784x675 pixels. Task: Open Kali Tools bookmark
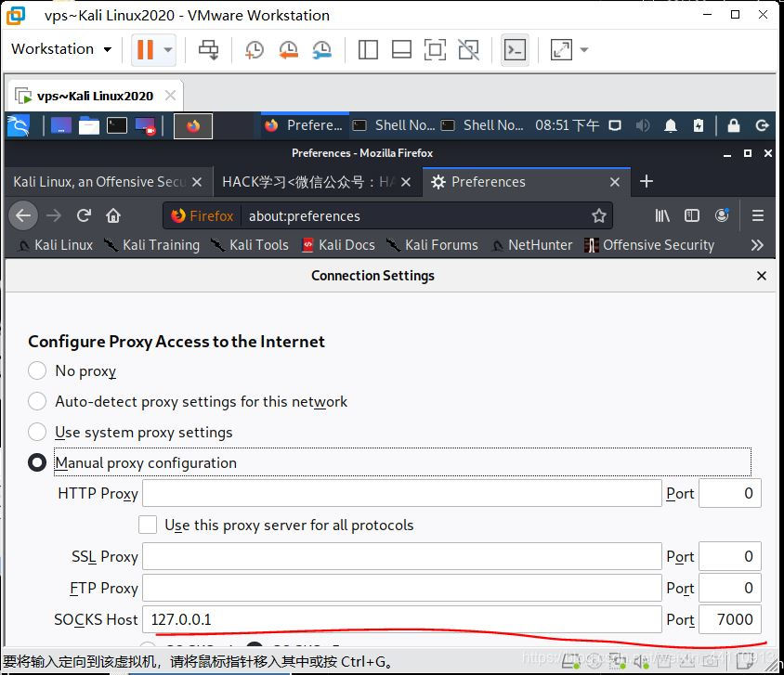click(250, 245)
